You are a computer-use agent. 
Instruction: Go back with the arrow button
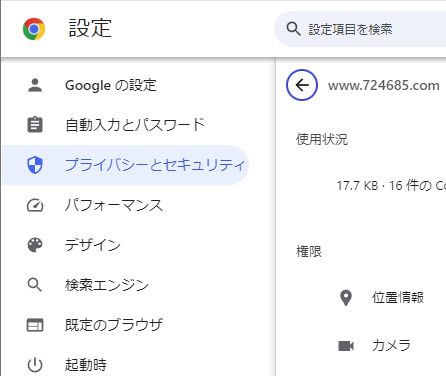[x=302, y=85]
